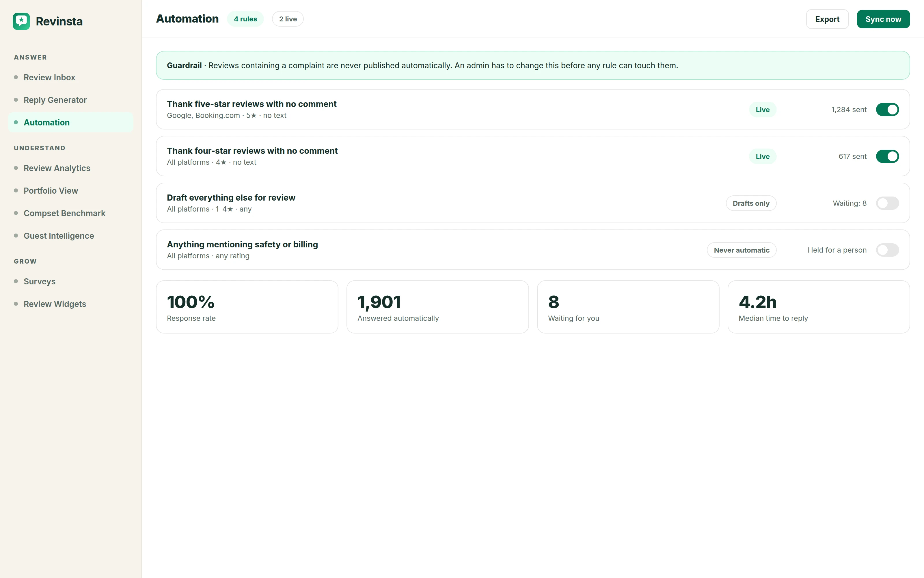The width and height of the screenshot is (924, 578).
Task: Click the Drafts only badge
Action: (751, 203)
